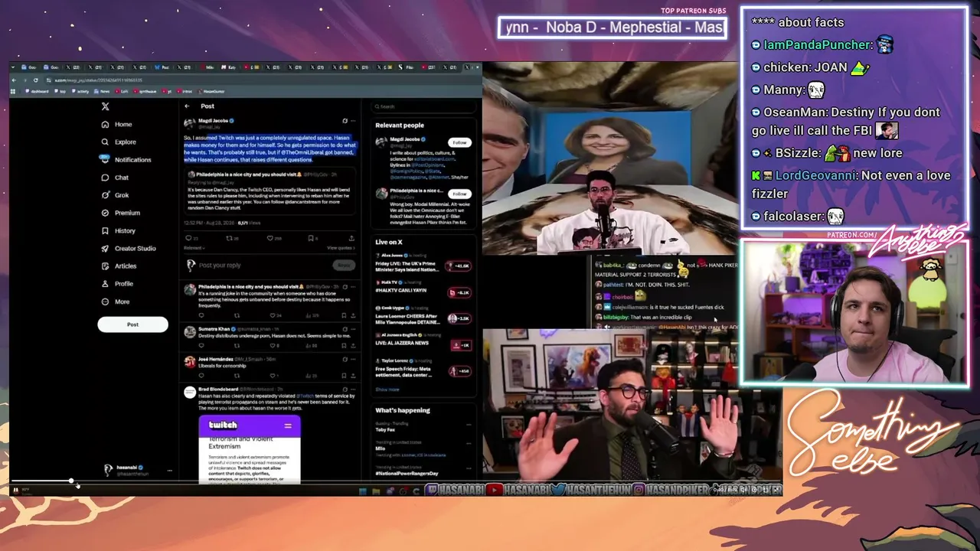Viewport: 980px width, 551px height.
Task: Bookmark Magdi Jacobs's main post
Action: tap(311, 238)
